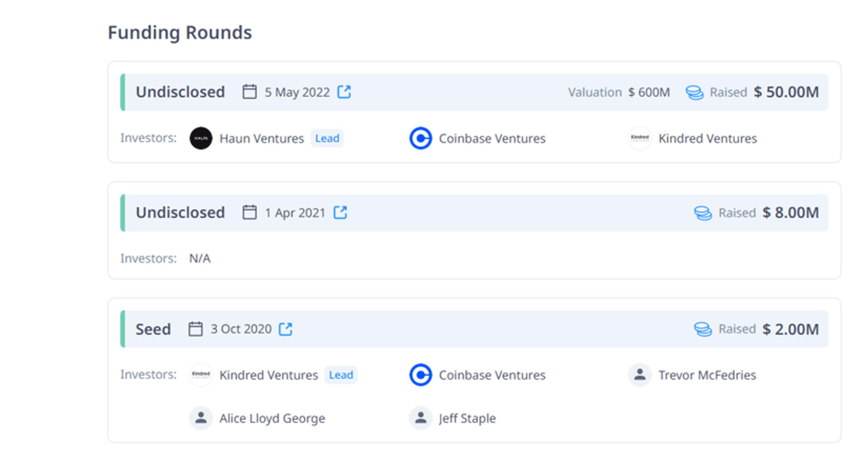Open Jeff Staple investor profile

[467, 418]
